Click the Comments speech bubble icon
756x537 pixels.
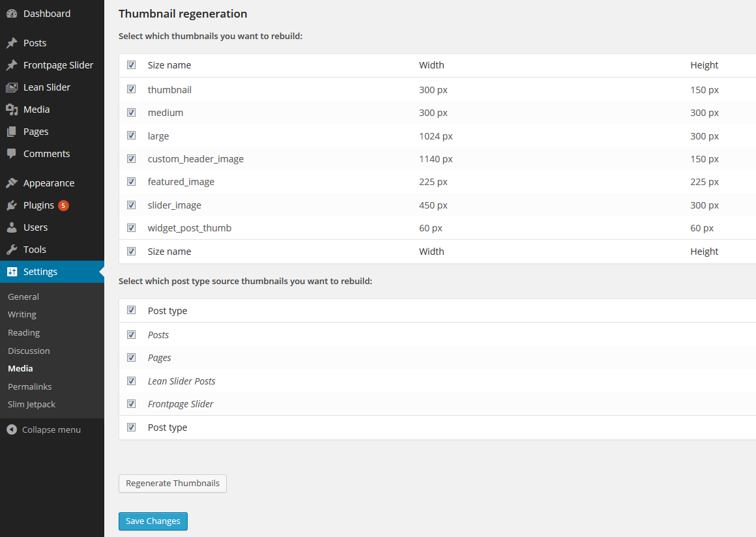[x=12, y=153]
